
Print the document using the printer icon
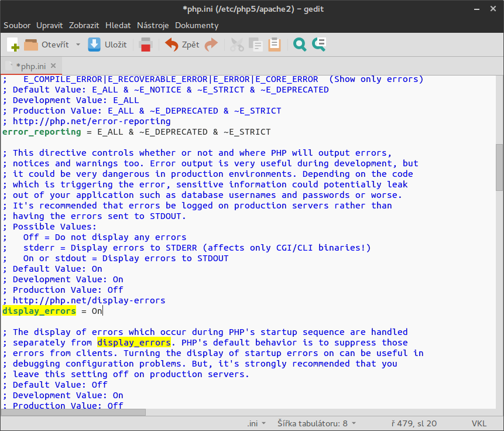point(146,45)
